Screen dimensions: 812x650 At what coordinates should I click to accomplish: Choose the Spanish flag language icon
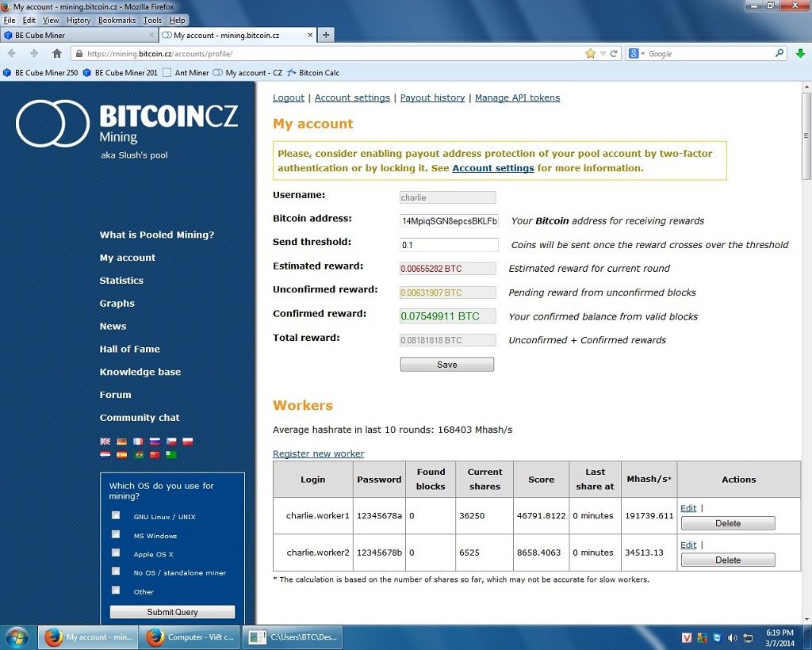coord(121,455)
